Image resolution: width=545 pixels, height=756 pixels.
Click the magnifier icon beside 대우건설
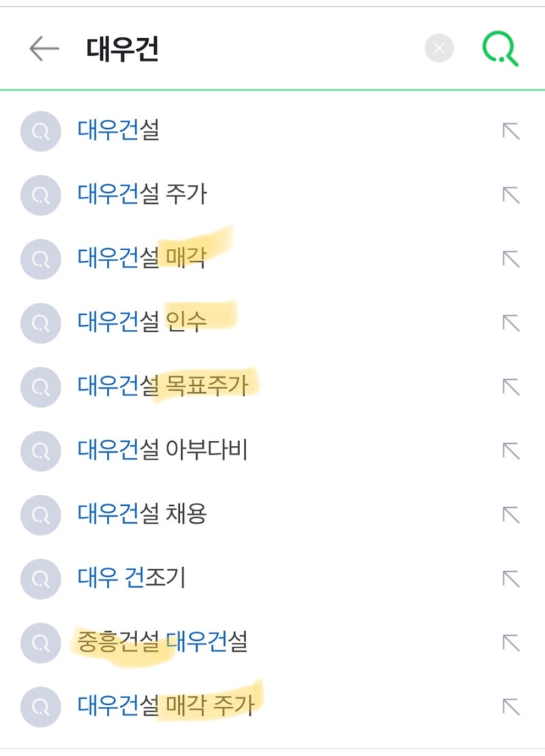point(40,132)
